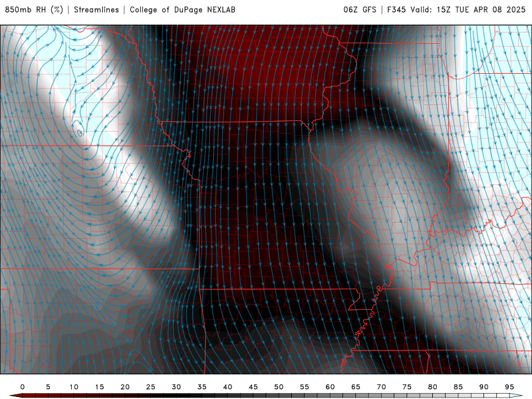This screenshot has width=532, height=399.
Task: Select the "5" label on the color scale
Action: [48, 387]
